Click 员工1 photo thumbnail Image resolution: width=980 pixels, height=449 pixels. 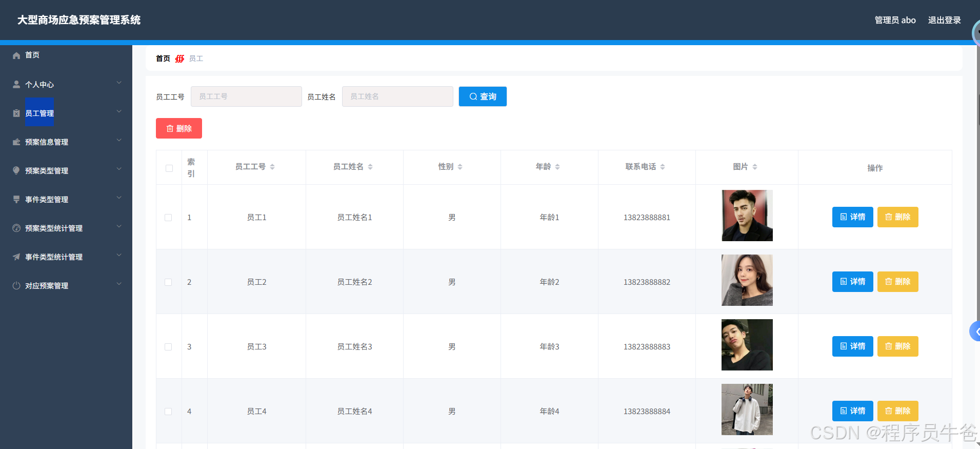[747, 216]
